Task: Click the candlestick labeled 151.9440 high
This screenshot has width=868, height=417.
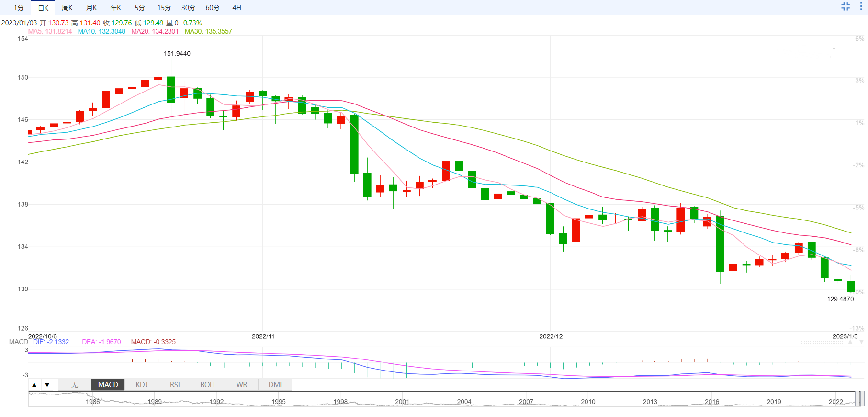Action: (171, 90)
